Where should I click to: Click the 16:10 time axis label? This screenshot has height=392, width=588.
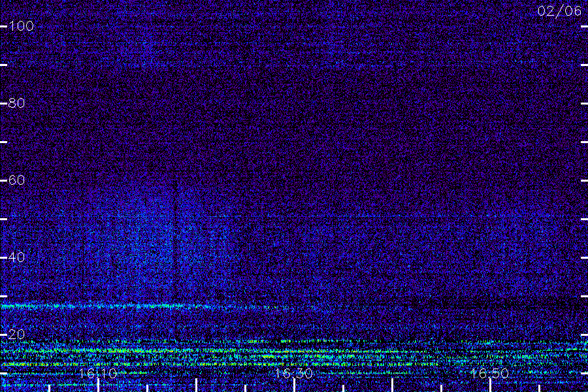98,373
